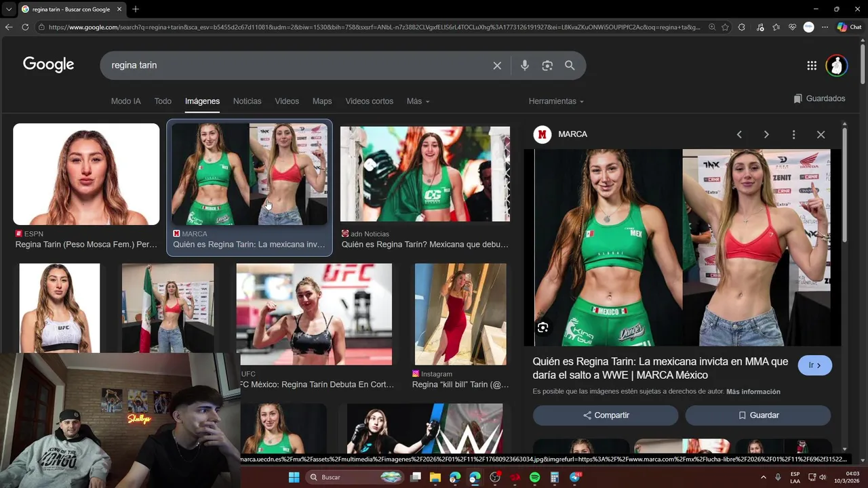Open MARCA article title link in preview
Screen dimensions: 868x488
tap(660, 368)
